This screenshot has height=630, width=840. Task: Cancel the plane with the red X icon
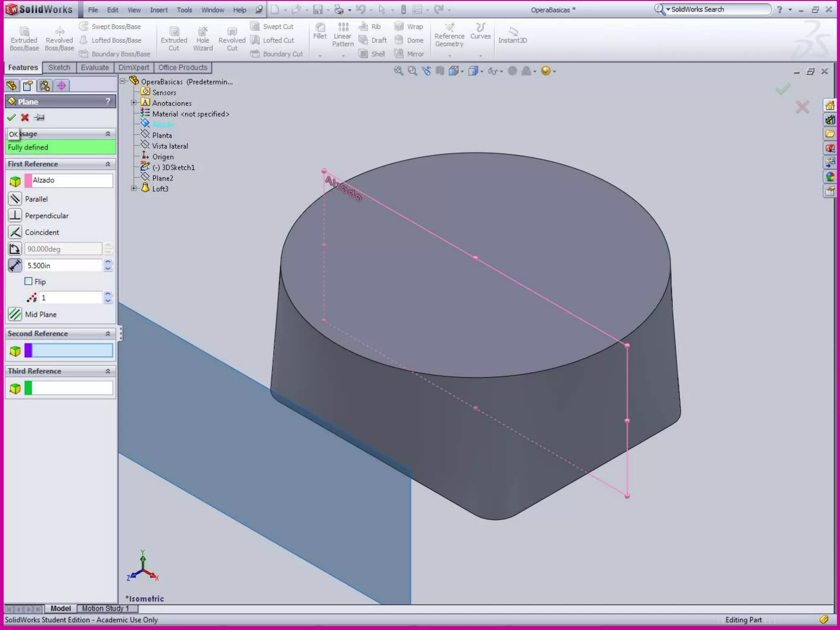25,118
